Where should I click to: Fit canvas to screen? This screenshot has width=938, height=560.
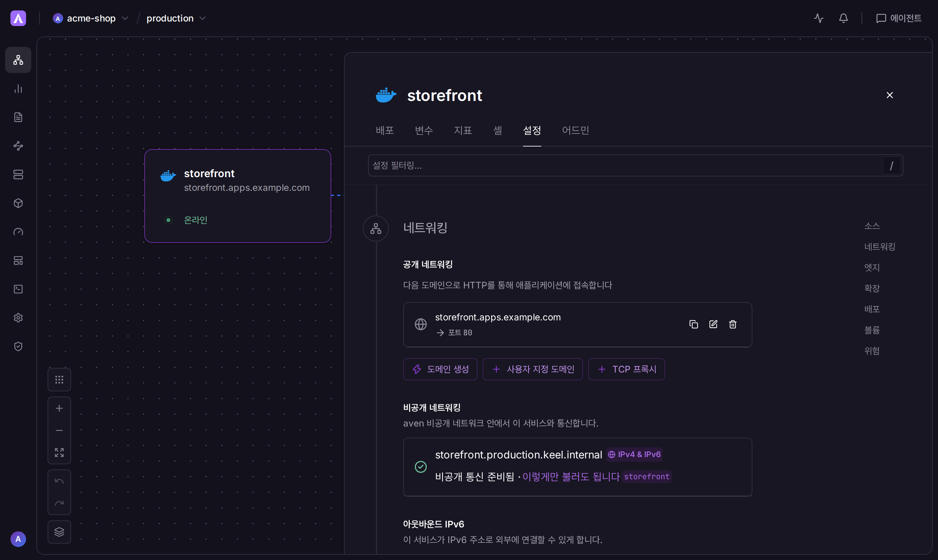coord(59,452)
